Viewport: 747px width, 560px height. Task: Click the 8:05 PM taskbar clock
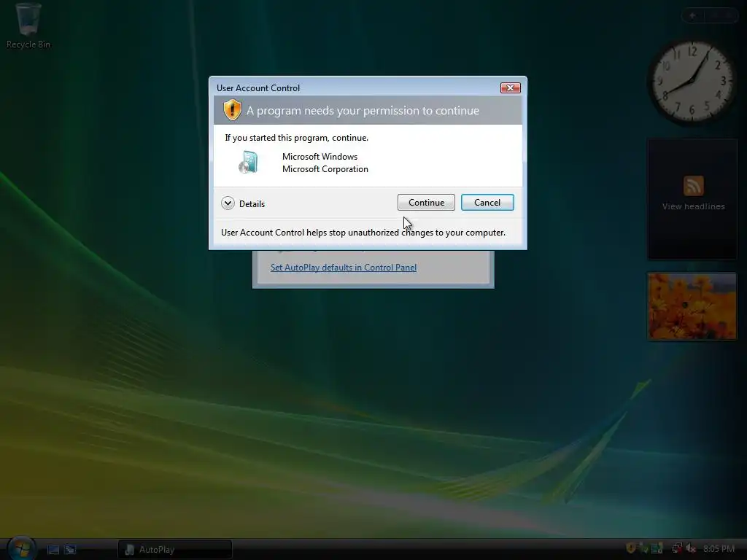tap(719, 549)
